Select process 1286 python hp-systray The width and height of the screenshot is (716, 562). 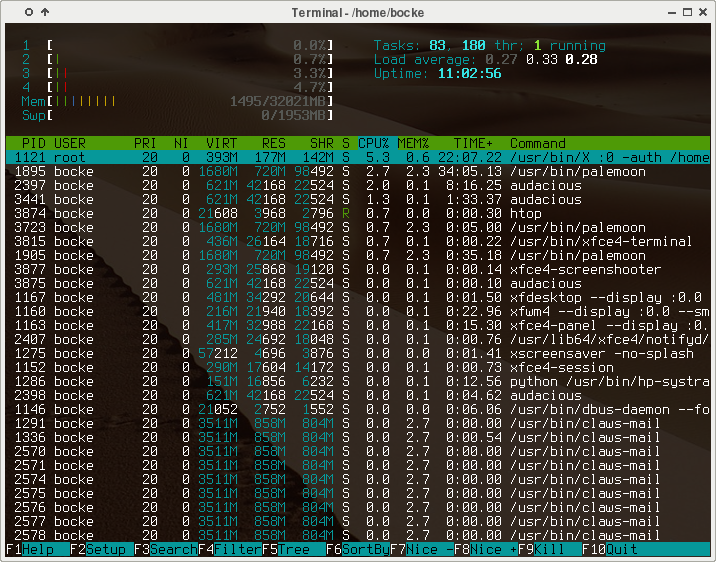[x=358, y=382]
